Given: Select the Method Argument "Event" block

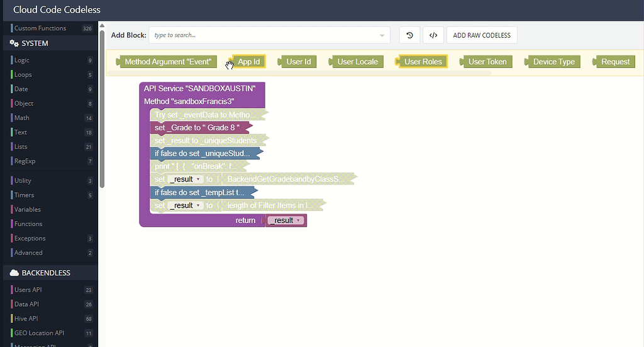Looking at the screenshot, I should point(167,62).
